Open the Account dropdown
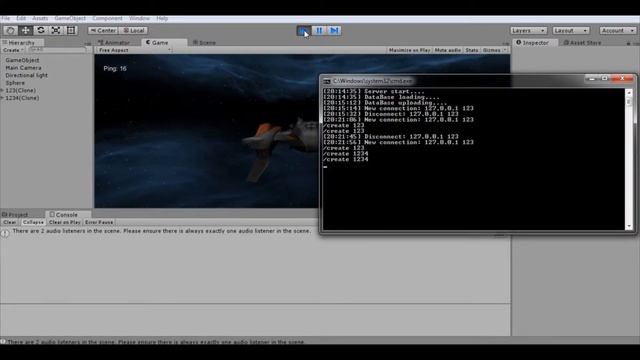 (x=618, y=31)
